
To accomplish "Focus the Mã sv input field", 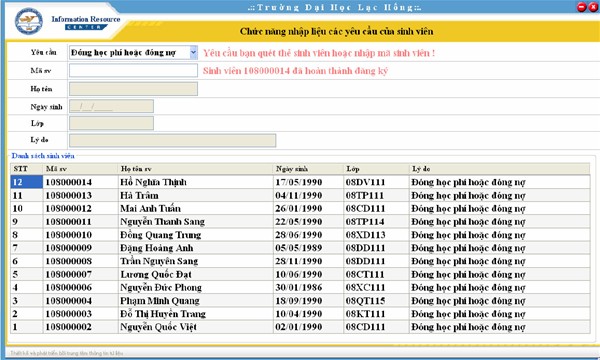I will coord(133,70).
